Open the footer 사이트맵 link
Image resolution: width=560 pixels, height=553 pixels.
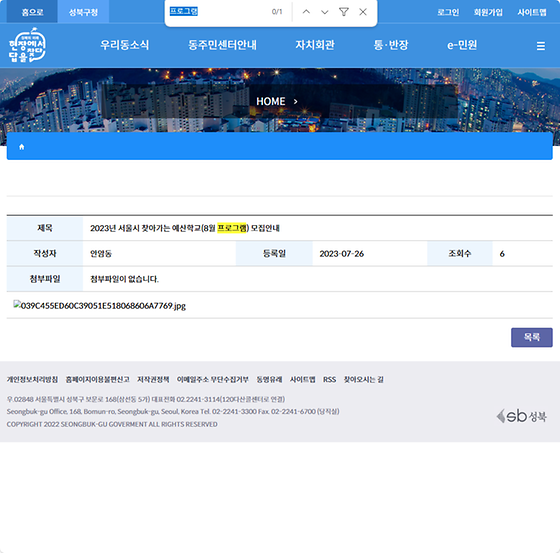coord(302,379)
